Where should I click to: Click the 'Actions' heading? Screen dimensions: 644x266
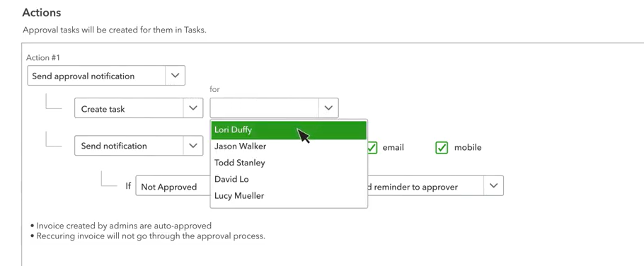42,13
